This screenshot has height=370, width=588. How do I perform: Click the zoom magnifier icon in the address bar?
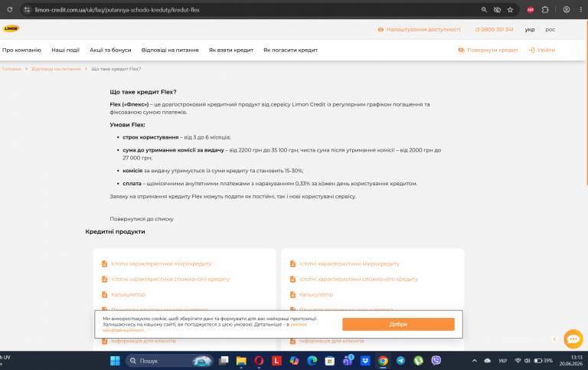484,10
